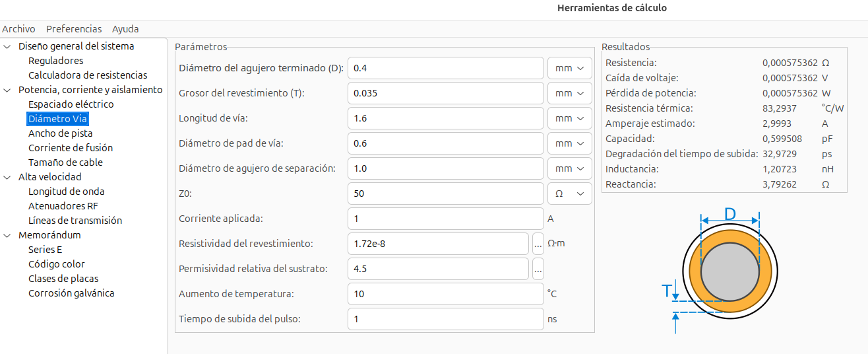Click the Aumento de temperatura input field
Image resolution: width=868 pixels, height=354 pixels.
click(445, 294)
